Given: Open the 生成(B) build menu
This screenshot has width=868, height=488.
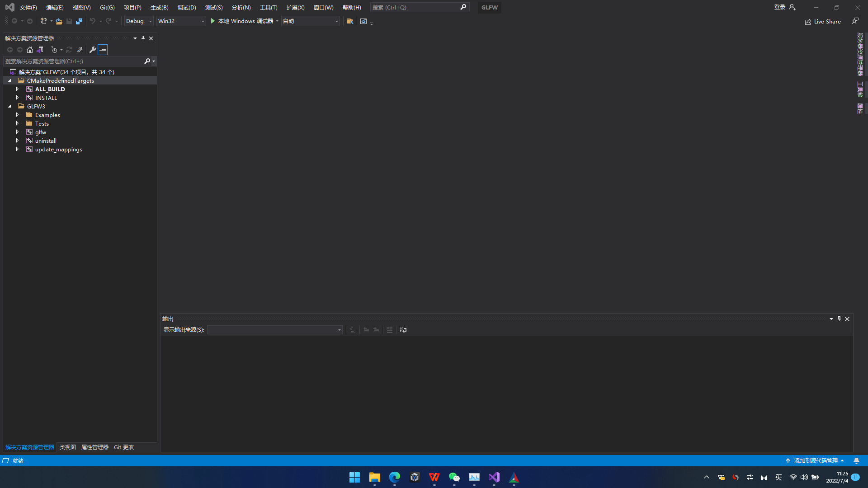Looking at the screenshot, I should [x=159, y=8].
